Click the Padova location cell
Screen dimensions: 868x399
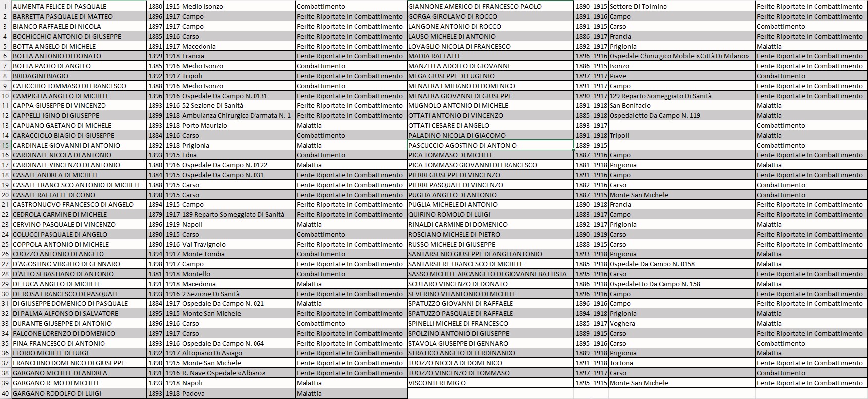[238, 393]
